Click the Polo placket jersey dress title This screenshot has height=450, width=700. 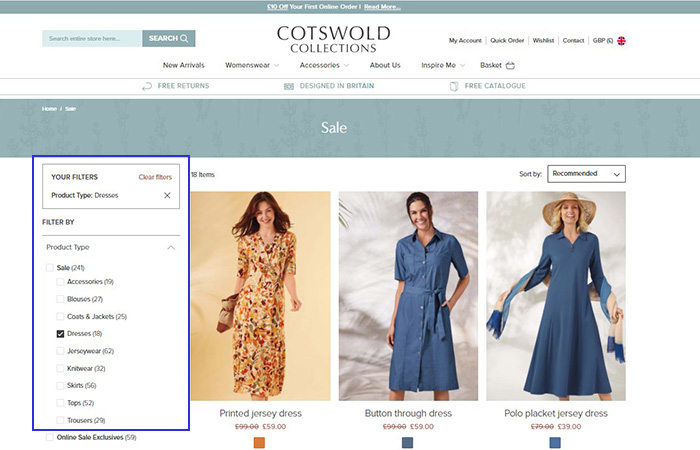click(556, 413)
